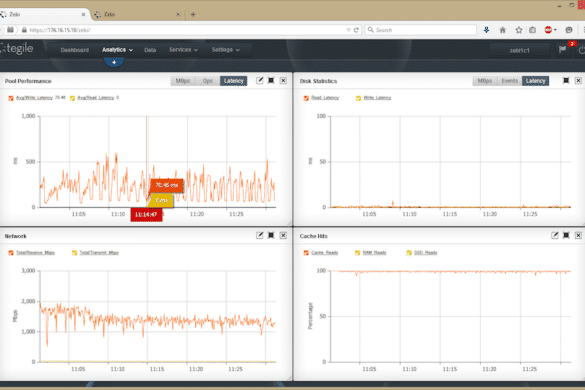
Task: Click the edit icon in Network panel
Action: click(260, 235)
